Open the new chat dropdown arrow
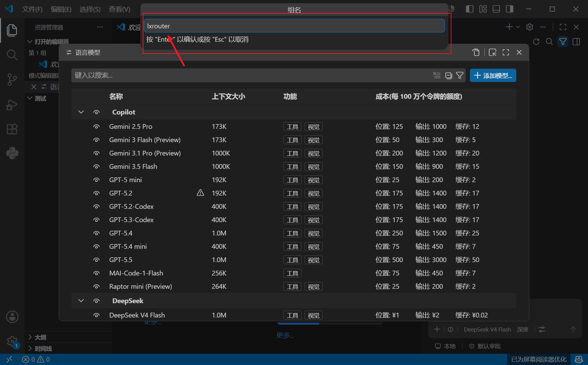 tap(518, 27)
